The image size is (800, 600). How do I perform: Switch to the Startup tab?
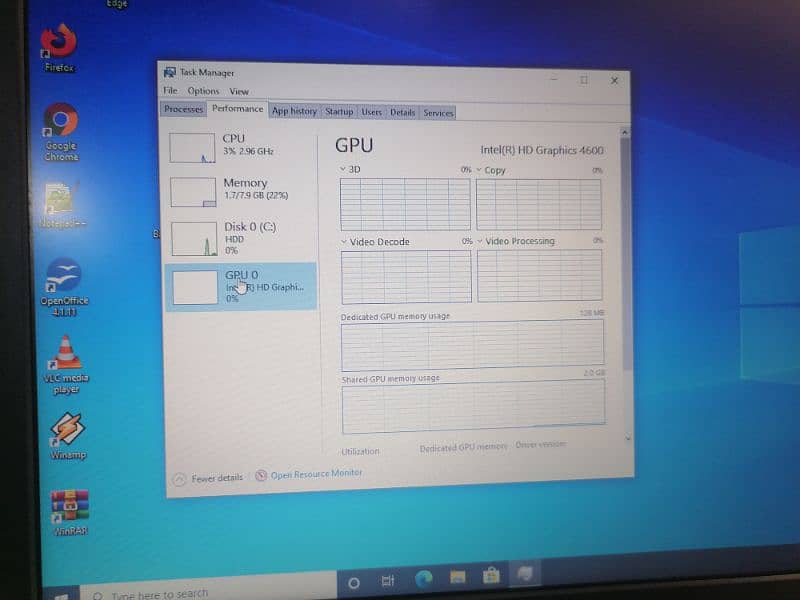(x=339, y=112)
